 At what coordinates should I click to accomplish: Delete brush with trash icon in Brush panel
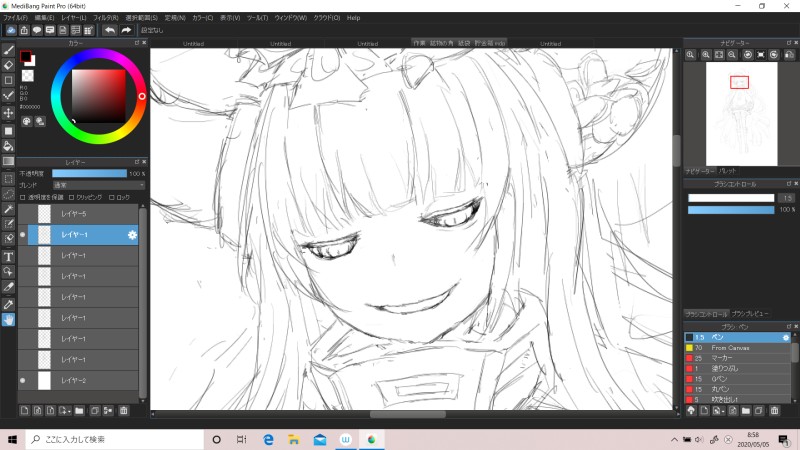pos(774,410)
